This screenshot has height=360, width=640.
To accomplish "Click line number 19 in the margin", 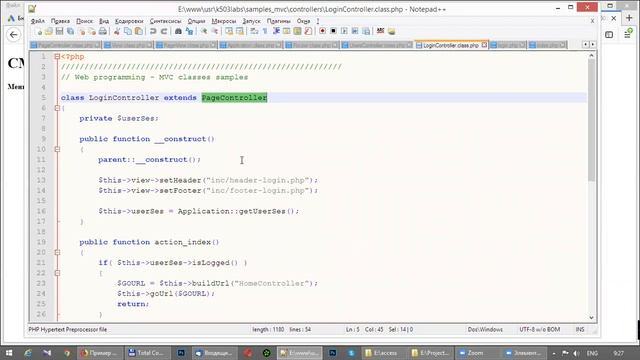I will pyautogui.click(x=41, y=242).
